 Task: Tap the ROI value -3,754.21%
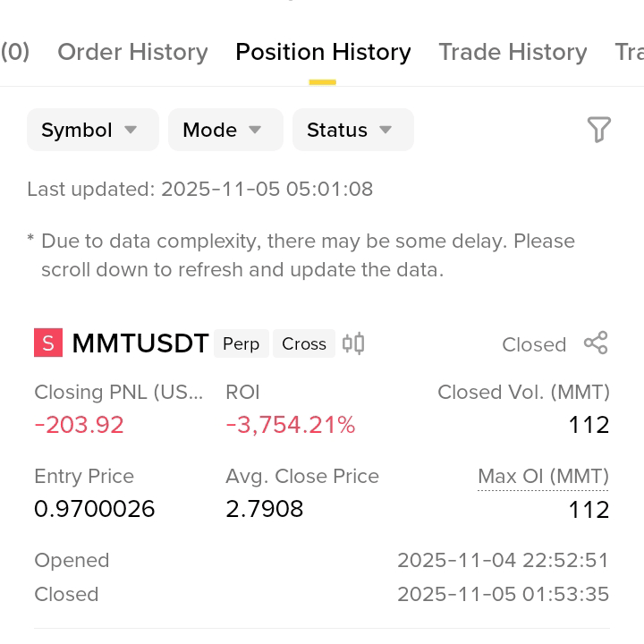(x=291, y=425)
